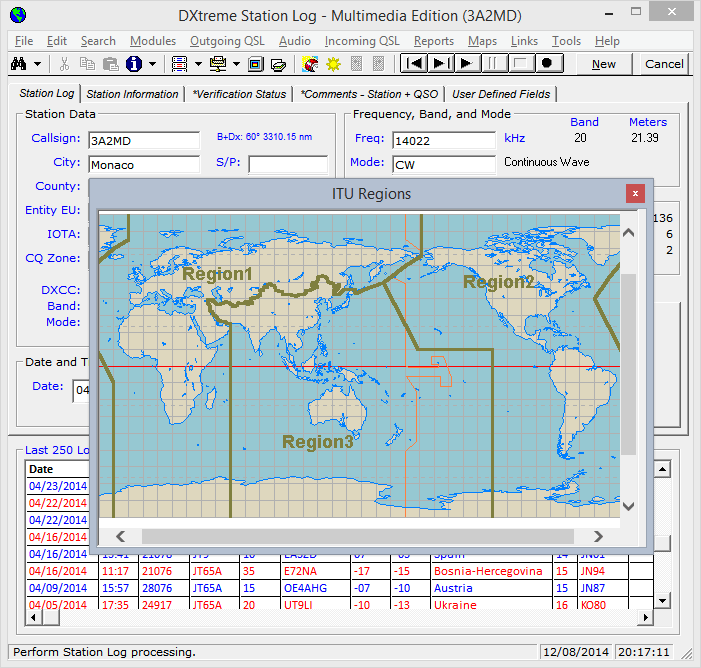701x668 pixels.
Task: Click log list horizontal scroll right arrow
Action: click(x=645, y=617)
